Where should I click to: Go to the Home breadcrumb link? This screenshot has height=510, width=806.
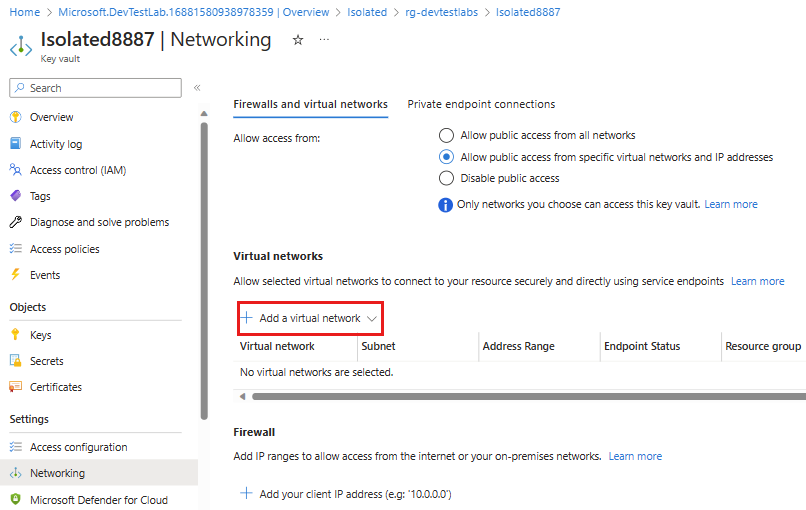point(25,12)
